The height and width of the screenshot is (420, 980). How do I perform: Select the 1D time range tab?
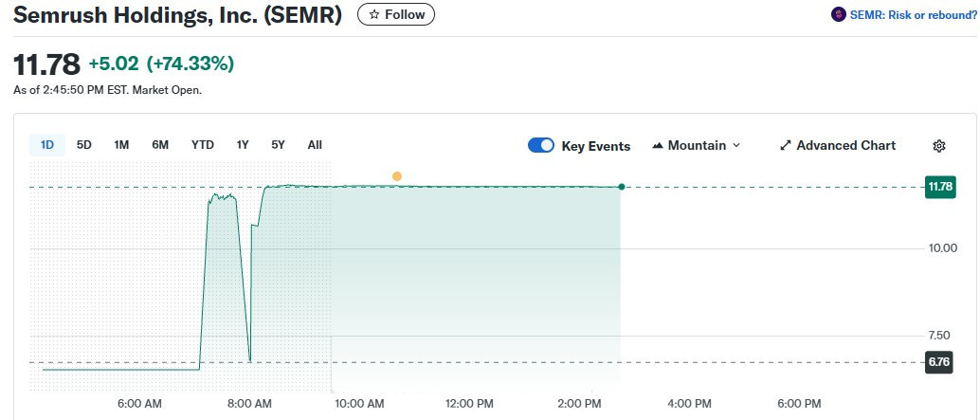tap(46, 145)
